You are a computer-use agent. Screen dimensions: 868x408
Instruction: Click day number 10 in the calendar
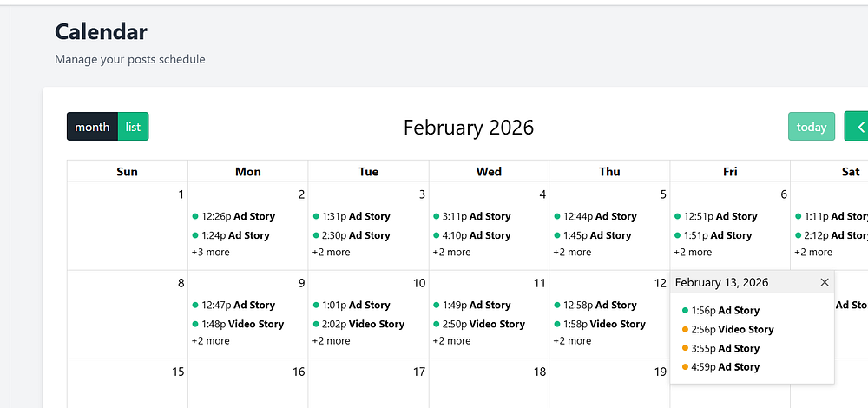click(x=419, y=283)
